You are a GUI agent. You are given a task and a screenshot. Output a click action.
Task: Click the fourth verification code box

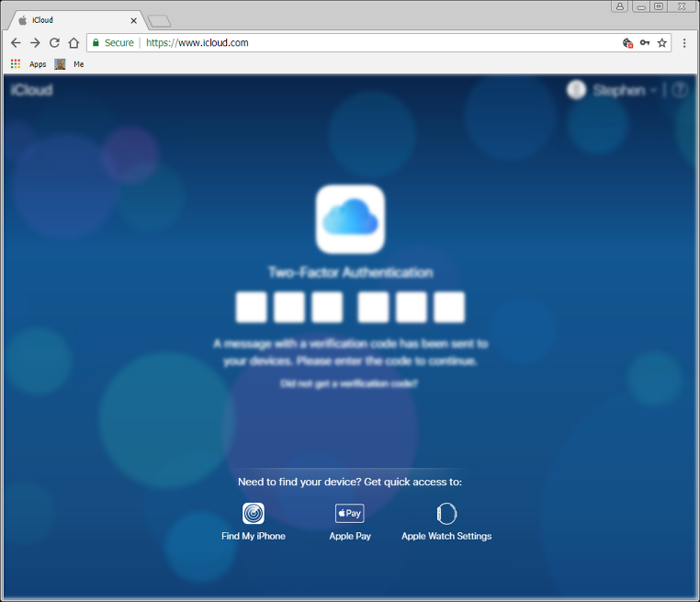pos(373,307)
